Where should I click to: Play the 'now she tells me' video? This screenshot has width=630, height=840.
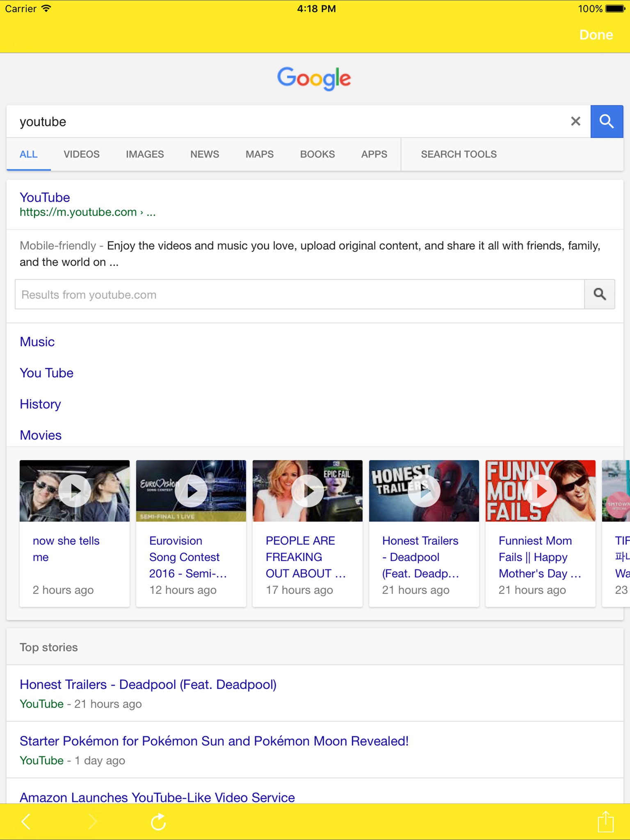tap(75, 491)
